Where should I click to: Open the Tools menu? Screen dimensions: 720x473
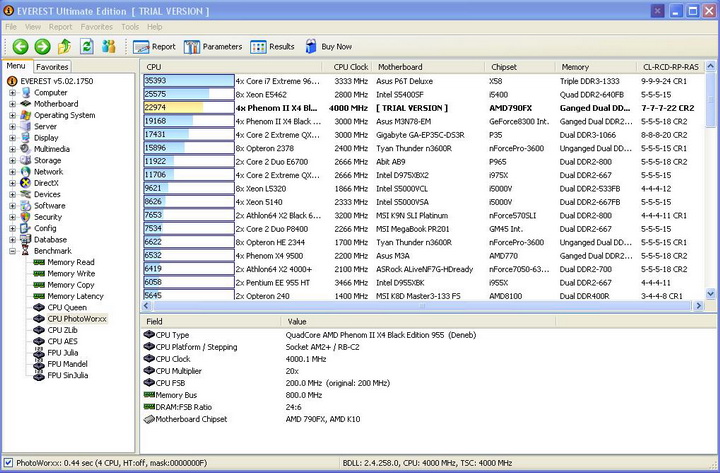[x=130, y=27]
